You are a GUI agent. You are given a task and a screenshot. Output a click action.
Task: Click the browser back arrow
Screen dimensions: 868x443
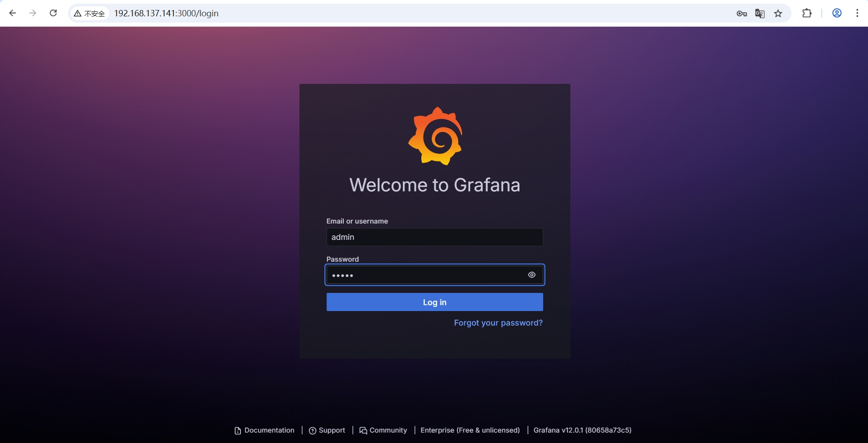tap(13, 13)
